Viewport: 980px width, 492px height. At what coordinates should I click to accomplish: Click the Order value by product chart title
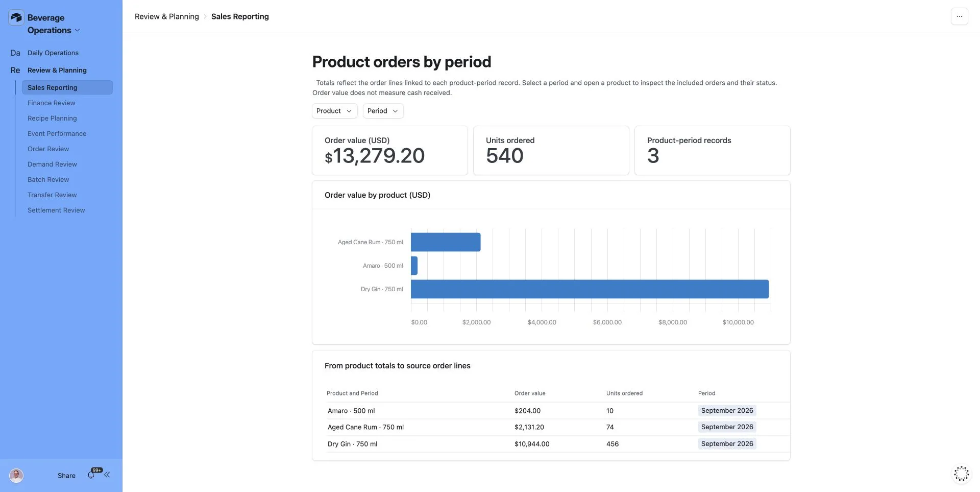(377, 195)
